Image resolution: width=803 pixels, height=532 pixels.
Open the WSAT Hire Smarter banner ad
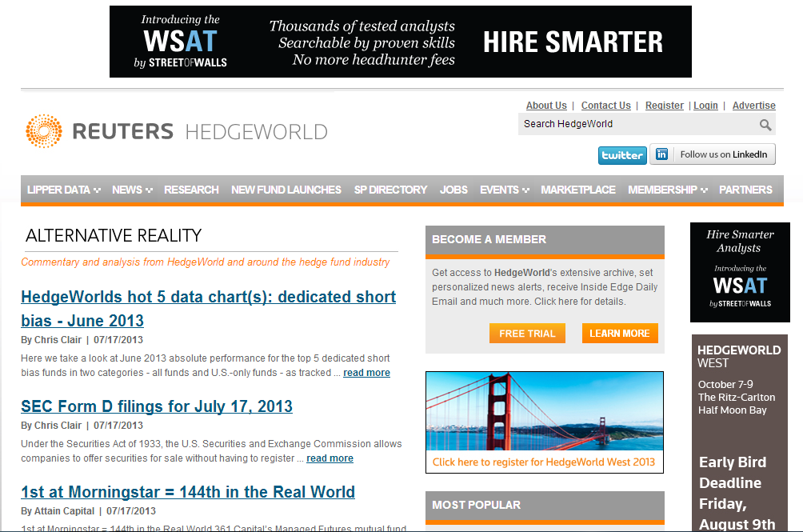tap(400, 42)
